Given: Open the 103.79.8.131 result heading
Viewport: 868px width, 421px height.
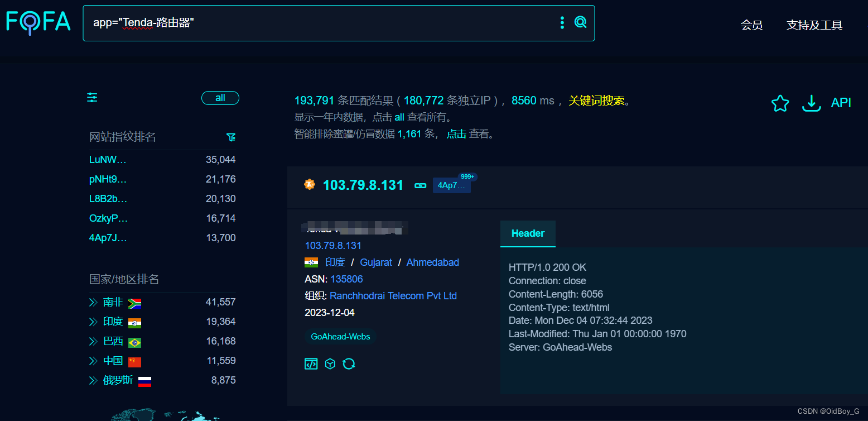Looking at the screenshot, I should 363,185.
